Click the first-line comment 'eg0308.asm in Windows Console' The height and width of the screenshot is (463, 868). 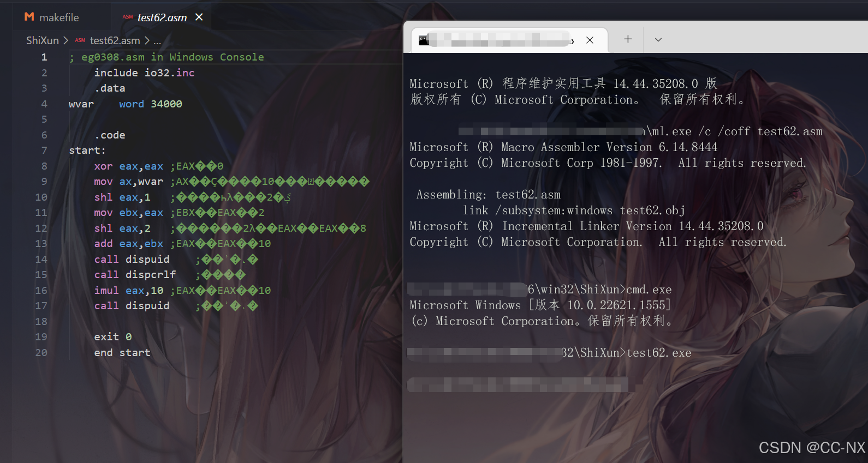click(173, 57)
